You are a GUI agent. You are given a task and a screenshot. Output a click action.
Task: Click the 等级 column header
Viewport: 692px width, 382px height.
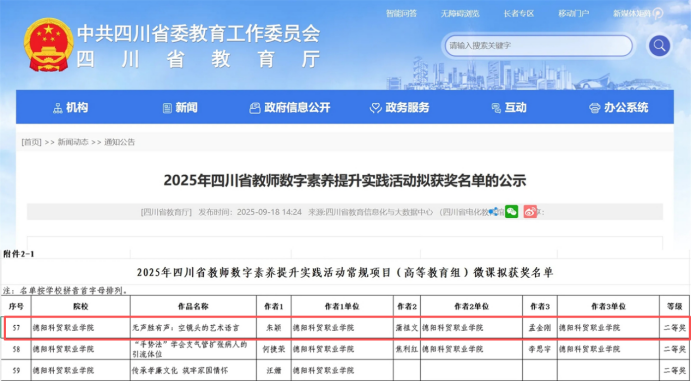(675, 306)
